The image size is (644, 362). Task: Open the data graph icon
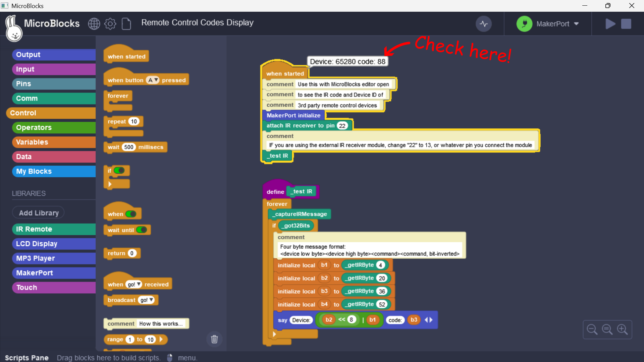coord(484,24)
